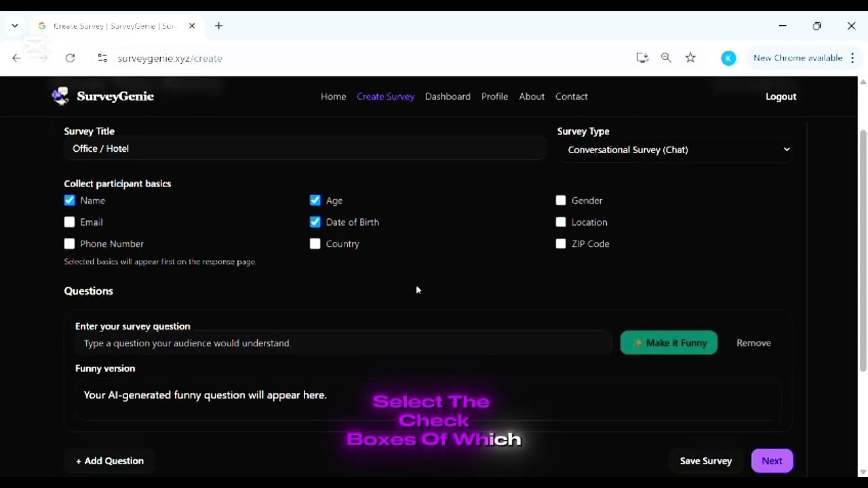Open a new browser tab
Image resolution: width=868 pixels, height=488 pixels.
pyautogui.click(x=218, y=26)
